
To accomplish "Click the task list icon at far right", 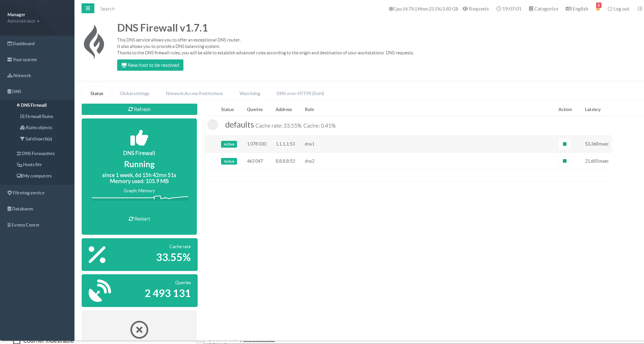I will [x=640, y=9].
